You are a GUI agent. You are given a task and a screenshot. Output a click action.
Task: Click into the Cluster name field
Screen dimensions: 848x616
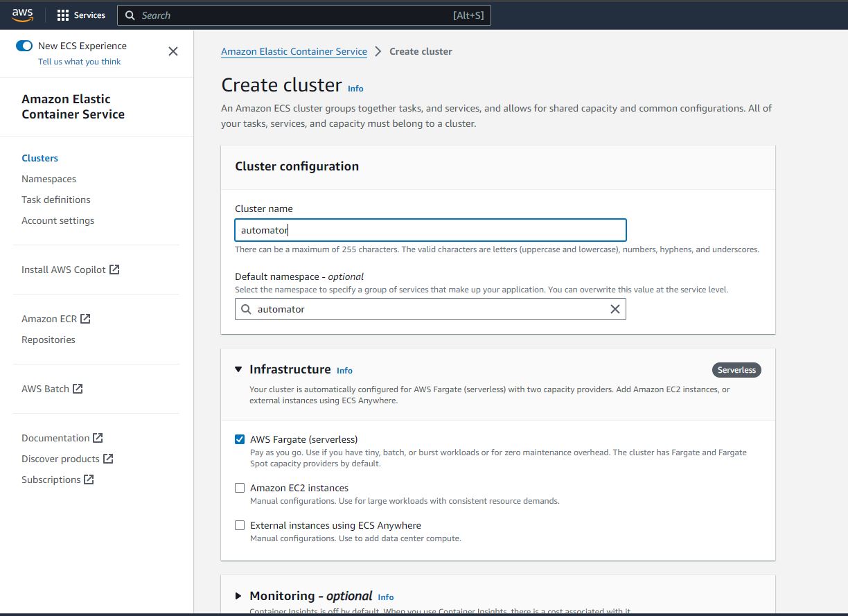pos(430,230)
